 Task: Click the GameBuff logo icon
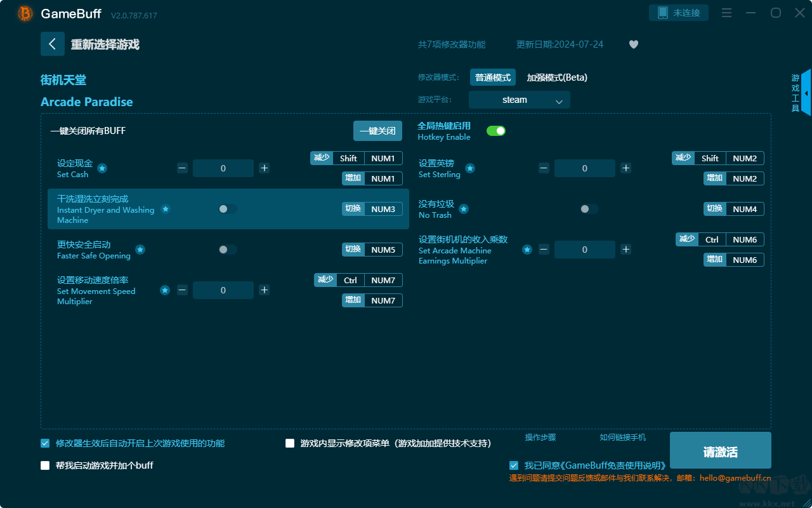pos(25,13)
